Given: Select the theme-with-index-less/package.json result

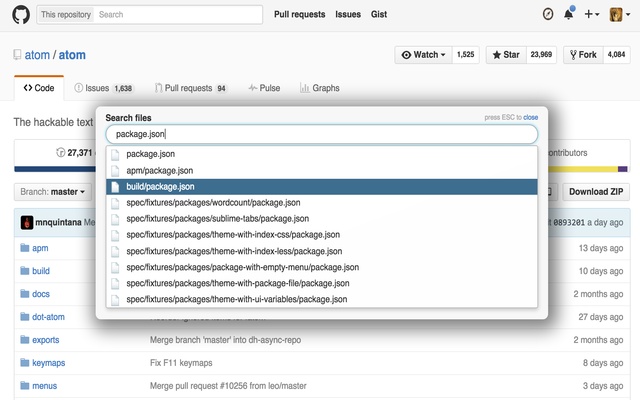Looking at the screenshot, I should 322,251.
